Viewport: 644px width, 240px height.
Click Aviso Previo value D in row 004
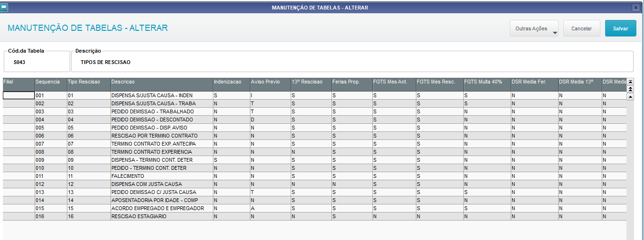270,120
